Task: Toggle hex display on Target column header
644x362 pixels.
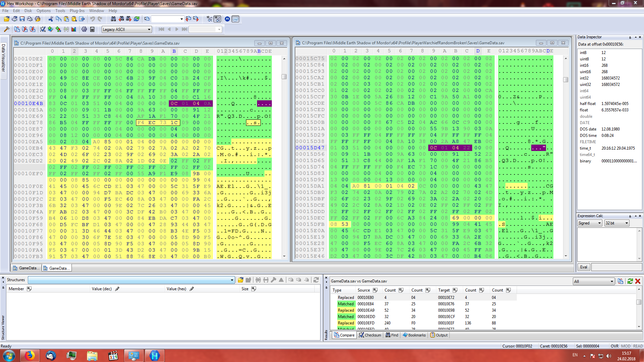Action: pyautogui.click(x=455, y=290)
